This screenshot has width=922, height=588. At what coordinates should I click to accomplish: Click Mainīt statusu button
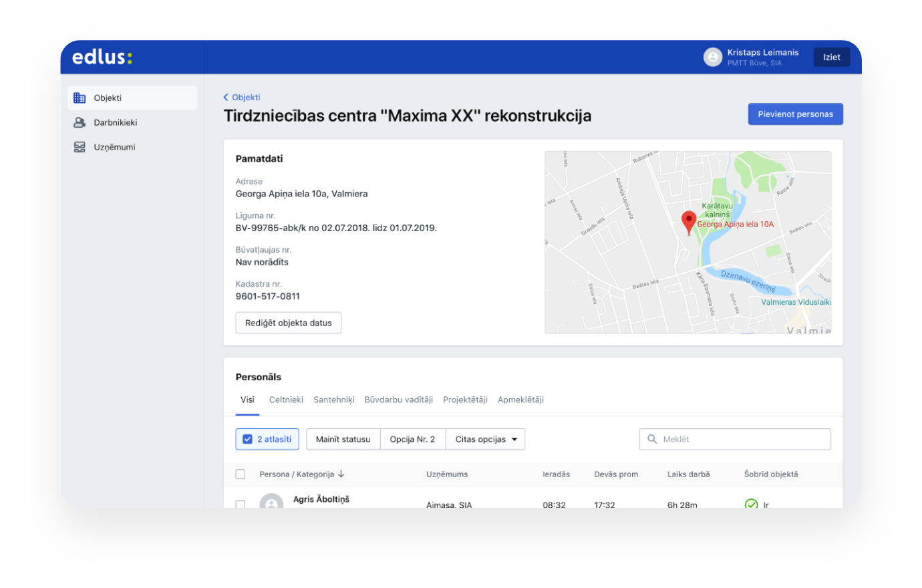click(x=343, y=439)
